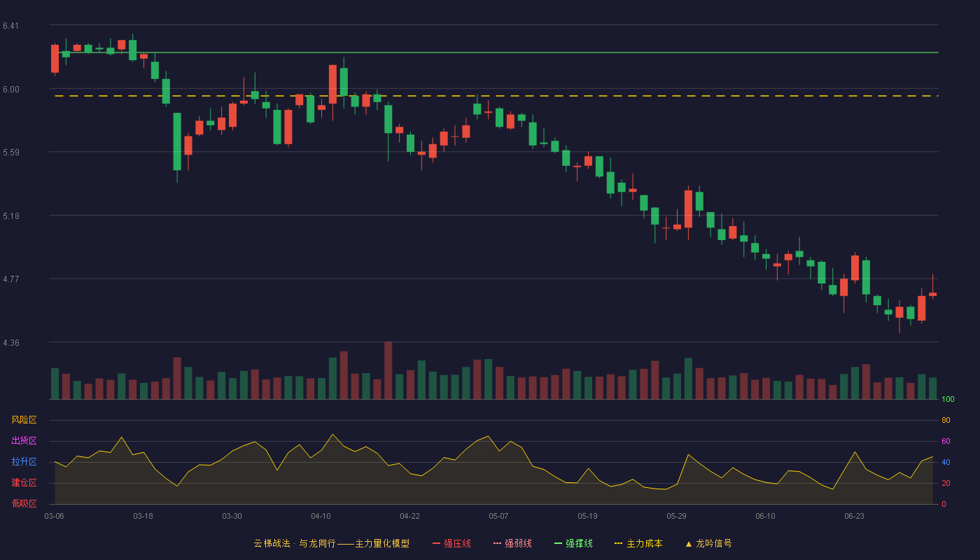Click the 05-29 date label

pos(676,516)
